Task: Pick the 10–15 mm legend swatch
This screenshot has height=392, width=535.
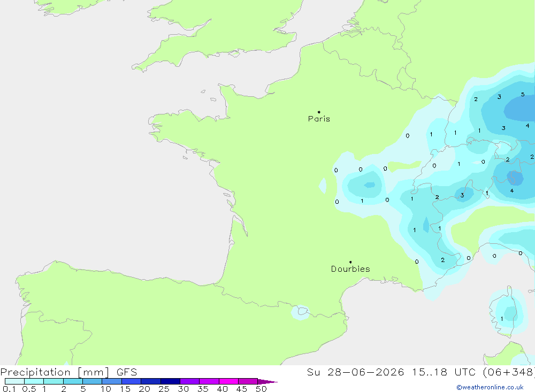Action: [x=112, y=381]
